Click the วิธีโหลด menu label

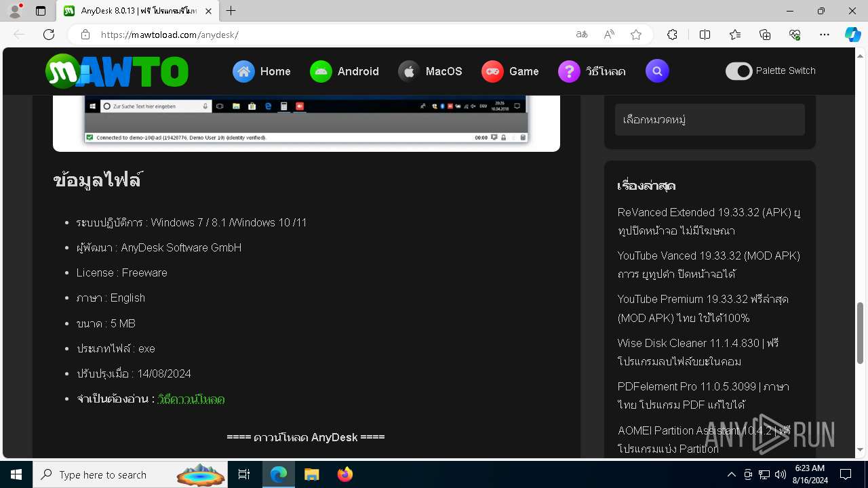tap(606, 71)
